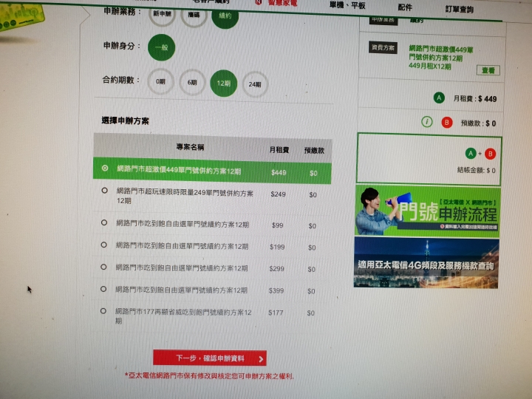Click the 月租費 column header
532x399 pixels.
coord(279,149)
